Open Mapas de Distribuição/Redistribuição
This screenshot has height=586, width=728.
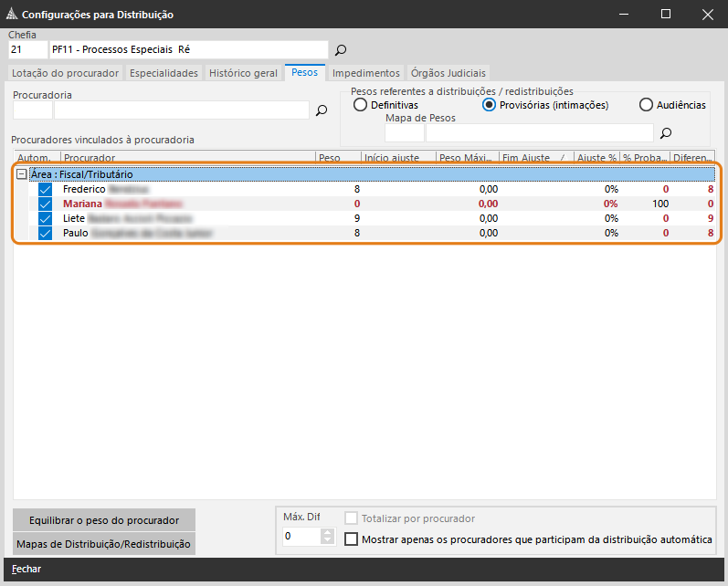104,544
